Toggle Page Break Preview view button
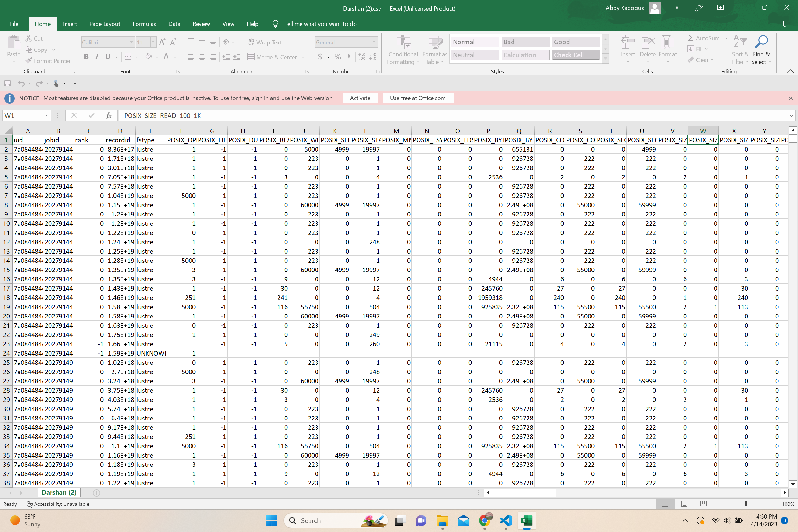 703,504
